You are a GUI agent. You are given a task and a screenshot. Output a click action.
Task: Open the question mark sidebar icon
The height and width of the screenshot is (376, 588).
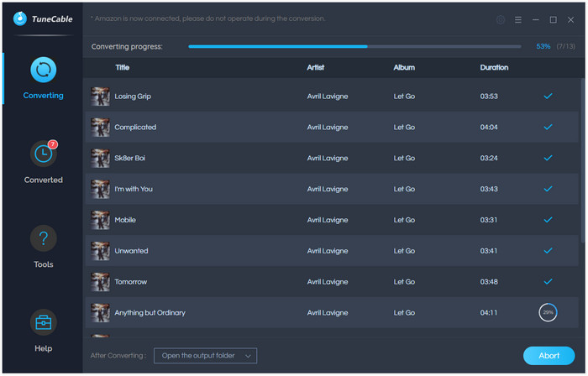tap(43, 238)
